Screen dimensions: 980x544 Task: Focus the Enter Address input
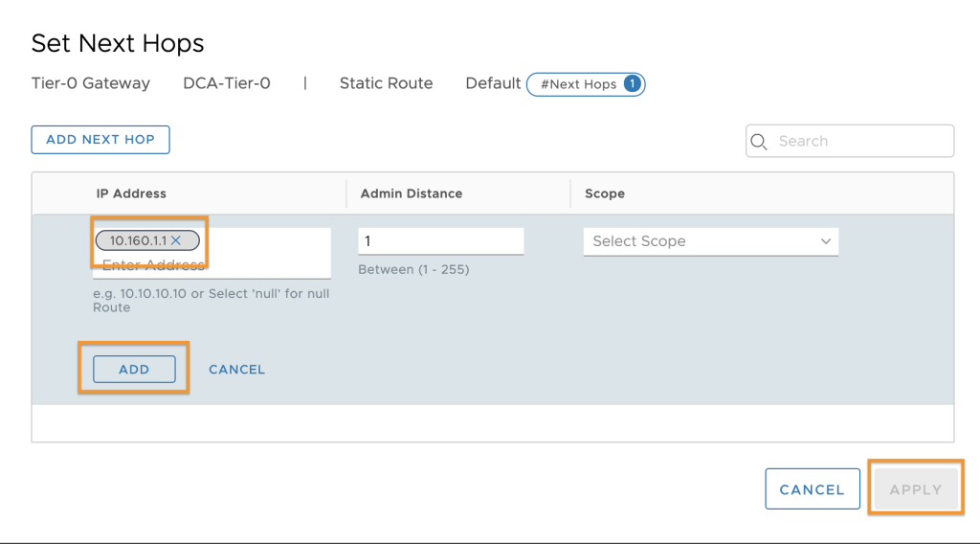[212, 265]
